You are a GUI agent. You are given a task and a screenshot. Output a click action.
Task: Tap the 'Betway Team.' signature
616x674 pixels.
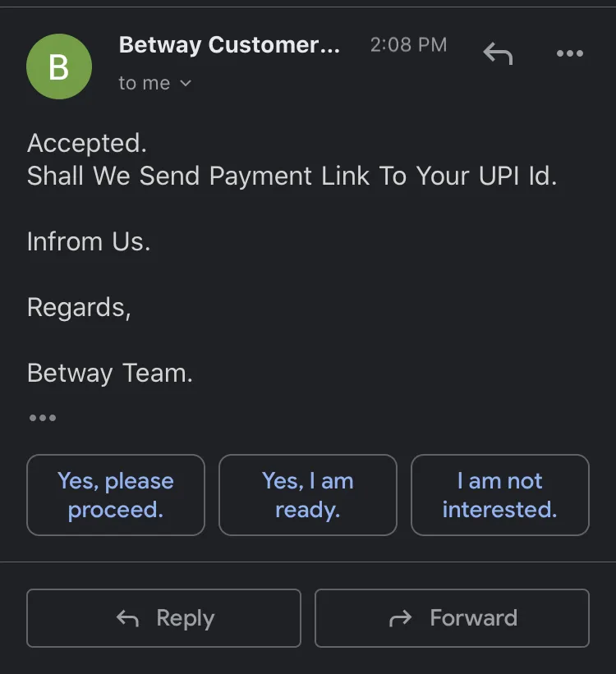110,373
